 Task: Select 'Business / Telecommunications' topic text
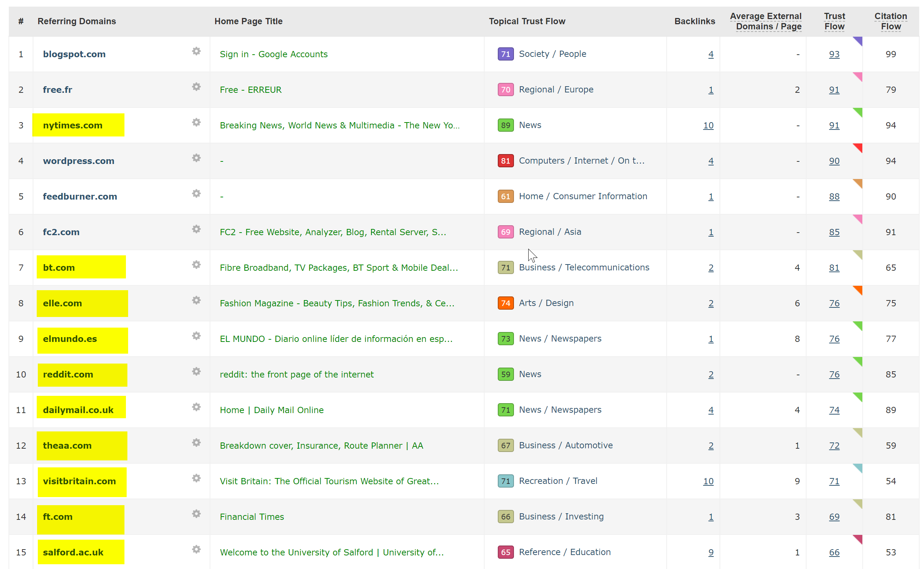[584, 267]
